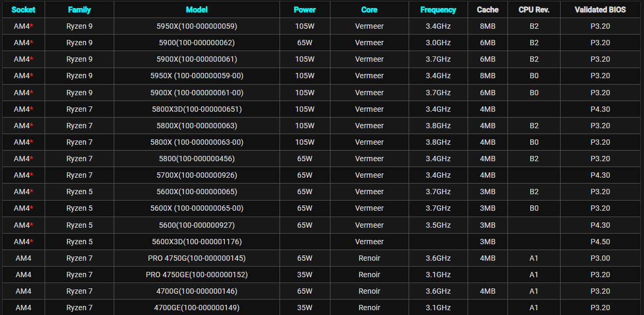Click 3MB cache in the 5600X(100-000000065) row

[x=488, y=192]
